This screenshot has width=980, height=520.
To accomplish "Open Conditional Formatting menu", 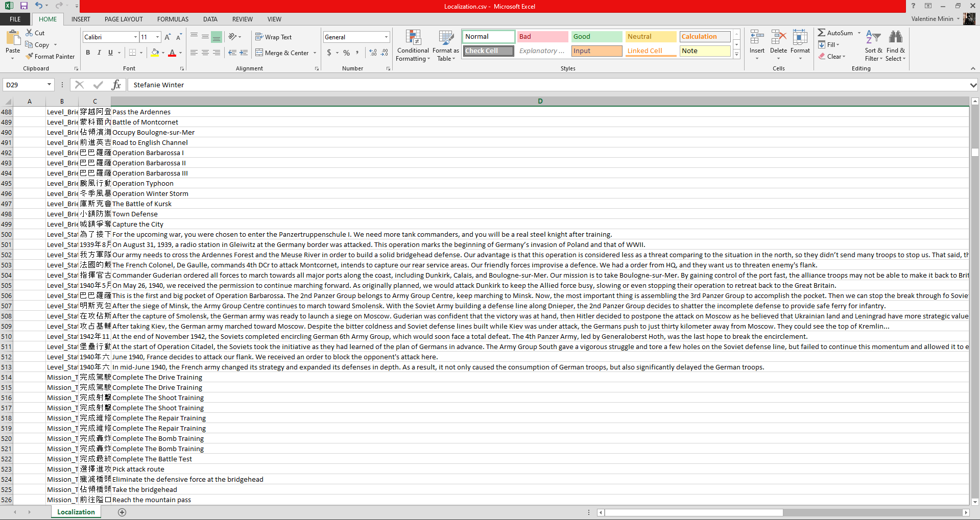I will point(413,45).
